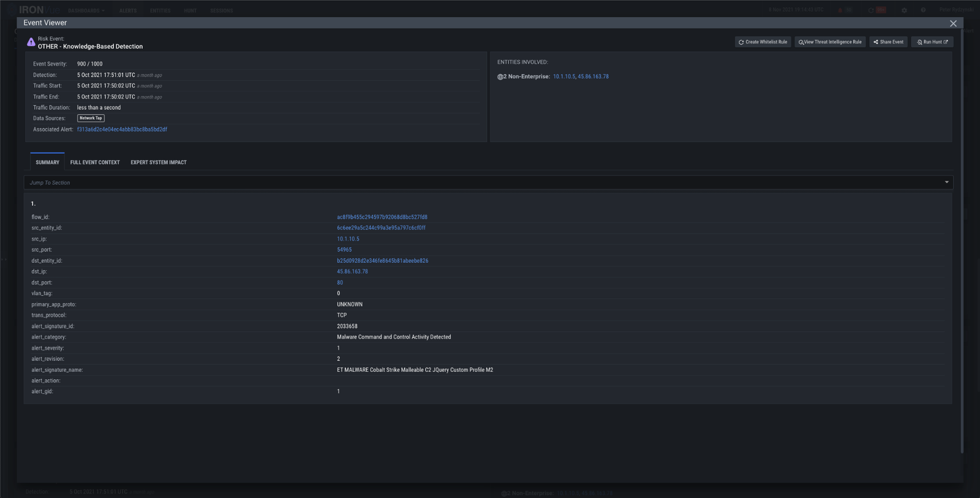
Task: Select the Summary tab
Action: [47, 162]
